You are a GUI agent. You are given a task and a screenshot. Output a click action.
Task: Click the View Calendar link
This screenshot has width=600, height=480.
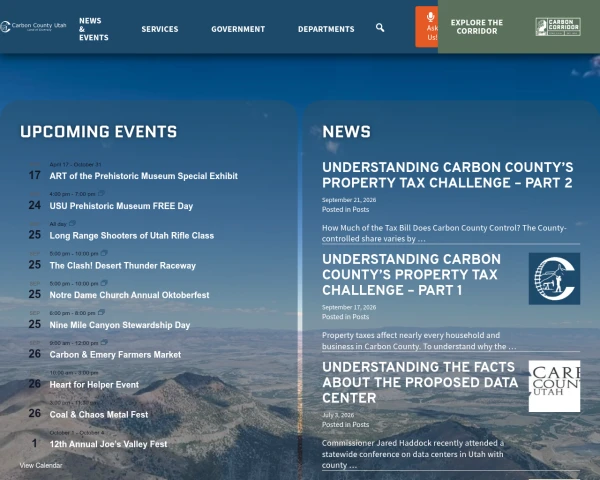[41, 465]
